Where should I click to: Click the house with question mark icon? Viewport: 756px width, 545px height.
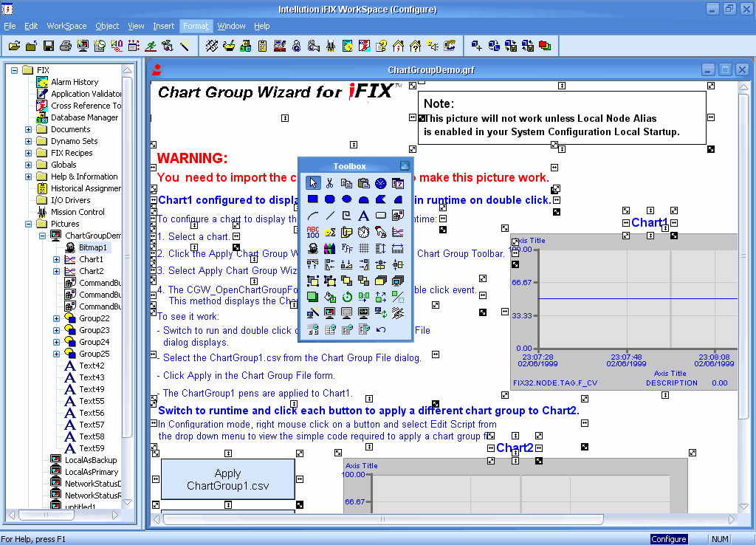pos(415,46)
